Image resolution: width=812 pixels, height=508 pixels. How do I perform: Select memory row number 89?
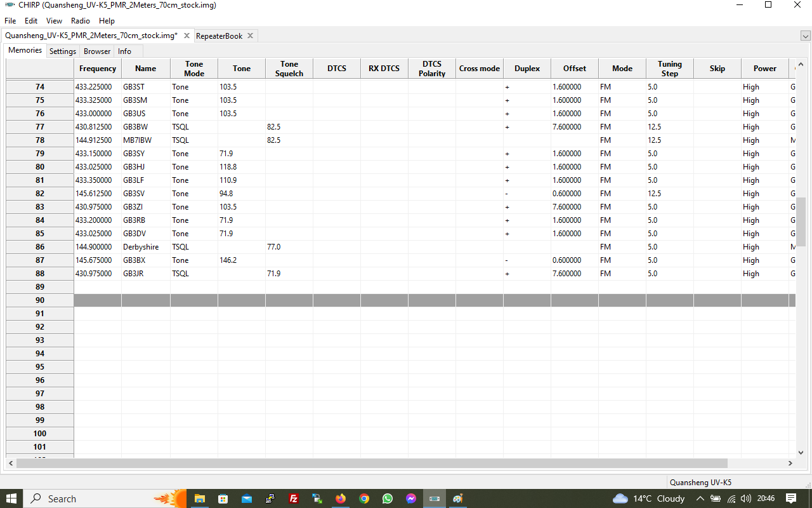coord(40,287)
